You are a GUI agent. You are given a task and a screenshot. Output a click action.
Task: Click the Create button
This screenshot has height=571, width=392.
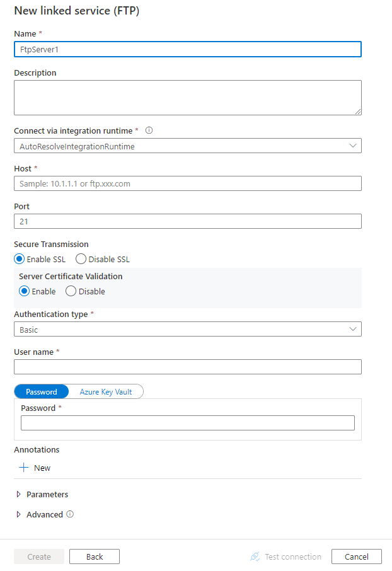click(x=38, y=557)
